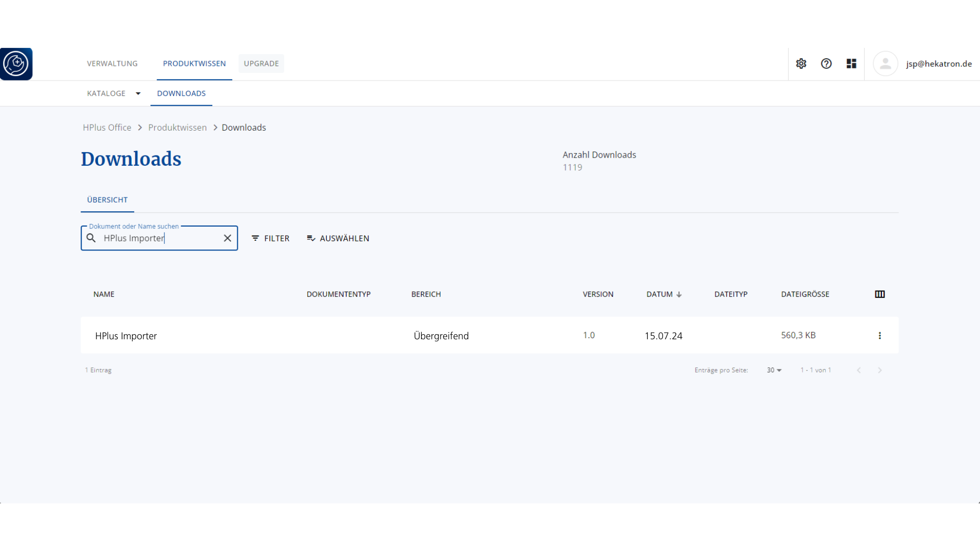Toggle the Datum sort arrow

[x=679, y=294]
